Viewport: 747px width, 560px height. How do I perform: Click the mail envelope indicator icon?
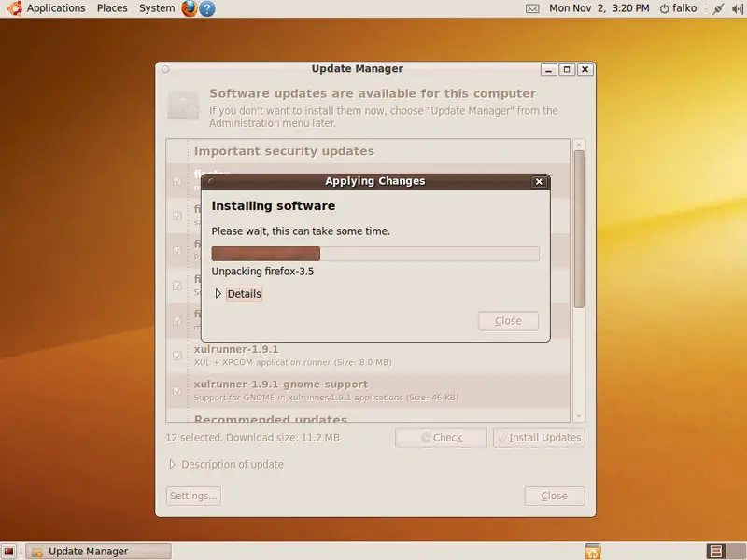click(532, 8)
